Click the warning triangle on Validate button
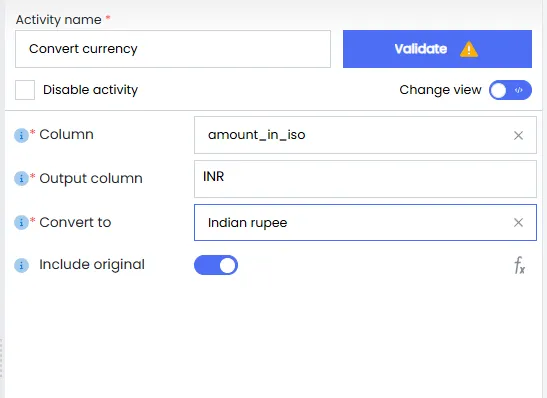Viewport: 547px width, 398px height. 469,49
